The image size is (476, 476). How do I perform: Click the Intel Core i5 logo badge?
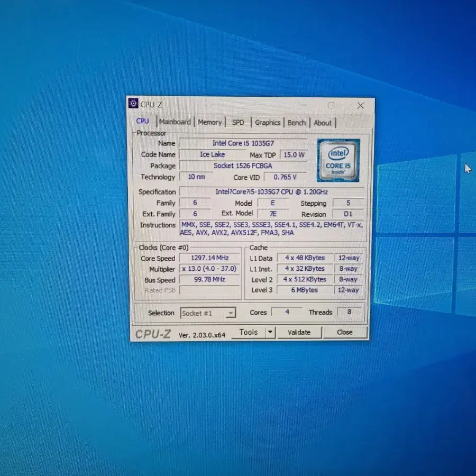[338, 160]
